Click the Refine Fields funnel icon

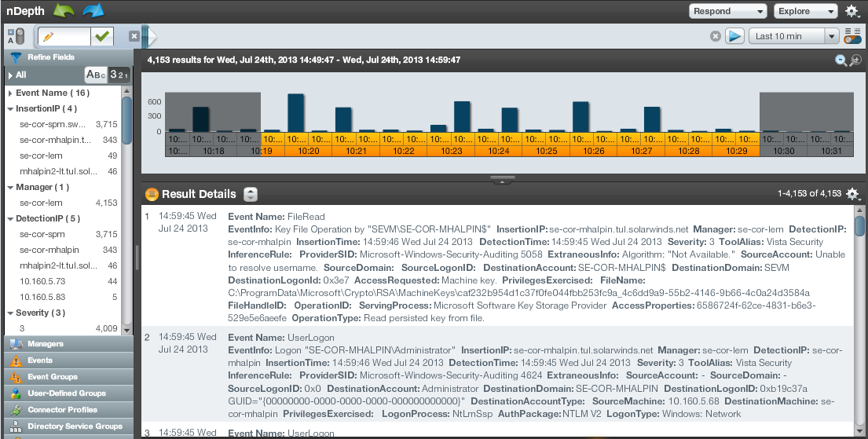pos(16,57)
